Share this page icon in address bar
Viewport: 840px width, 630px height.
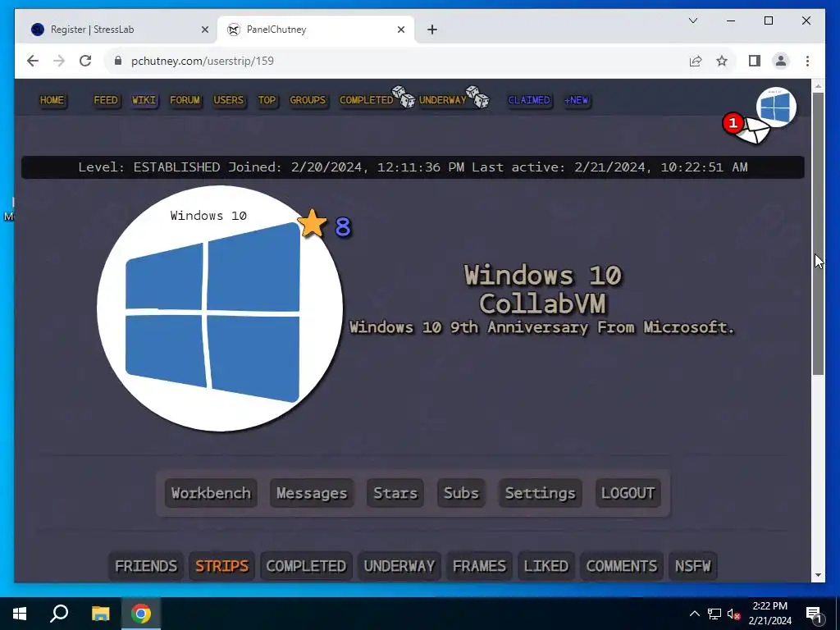696,61
